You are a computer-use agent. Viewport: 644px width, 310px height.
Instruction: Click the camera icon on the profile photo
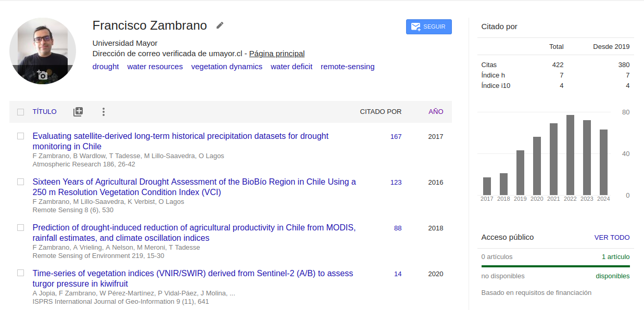(42, 75)
